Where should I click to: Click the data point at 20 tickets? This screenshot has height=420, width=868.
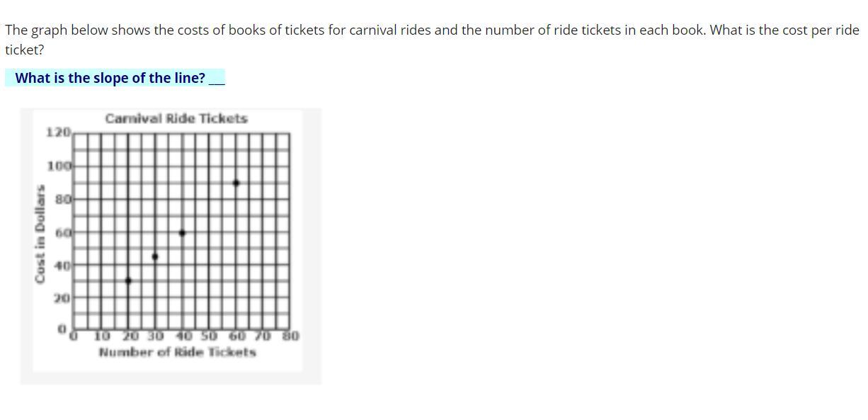(x=128, y=281)
